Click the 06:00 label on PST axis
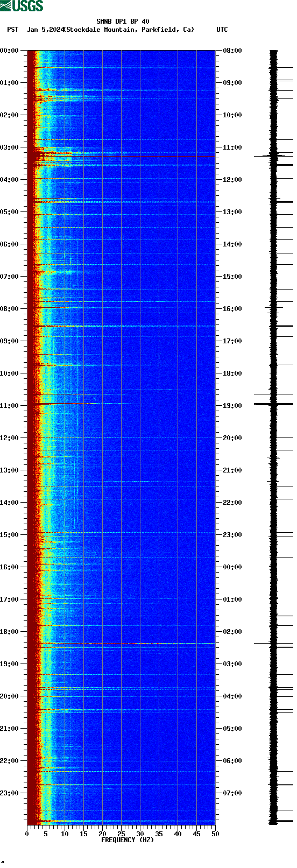Viewport: 297px width, 868px height. 10,244
